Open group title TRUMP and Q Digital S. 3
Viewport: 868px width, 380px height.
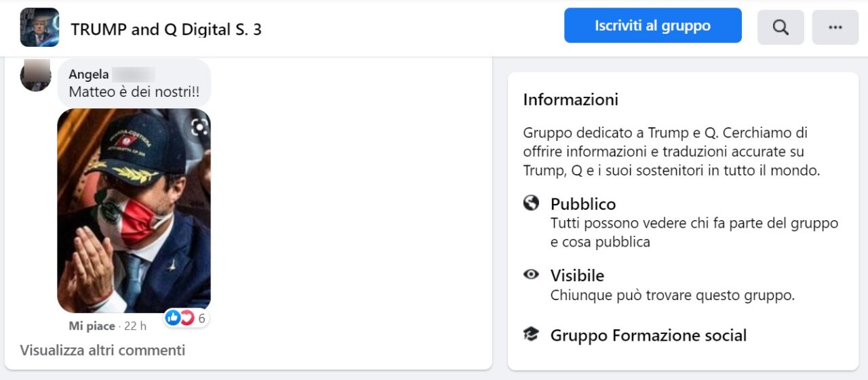(x=166, y=29)
